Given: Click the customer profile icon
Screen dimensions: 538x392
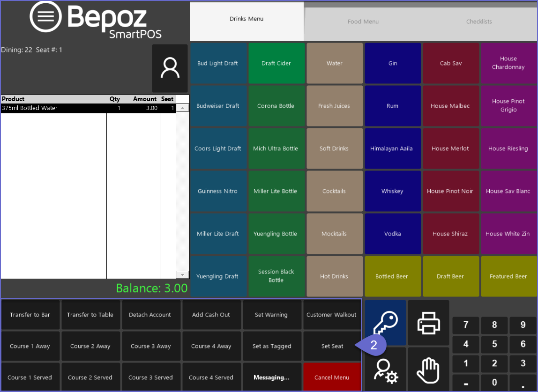Looking at the screenshot, I should tap(170, 68).
